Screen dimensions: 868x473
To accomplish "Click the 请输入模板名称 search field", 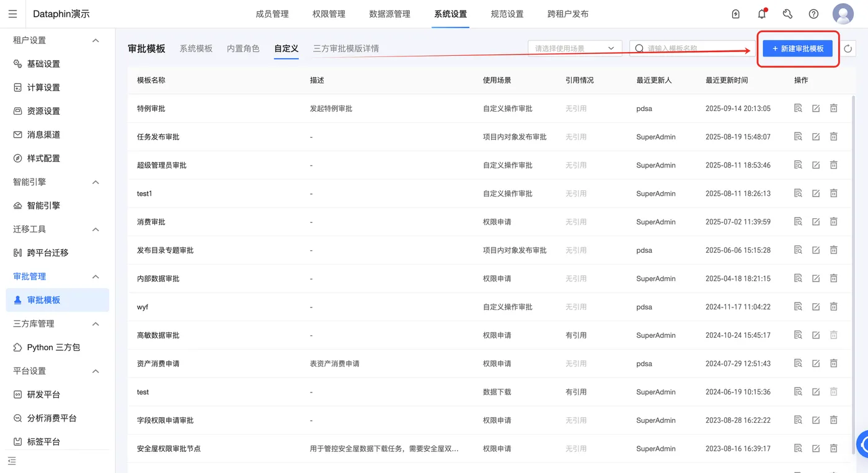I will point(691,48).
